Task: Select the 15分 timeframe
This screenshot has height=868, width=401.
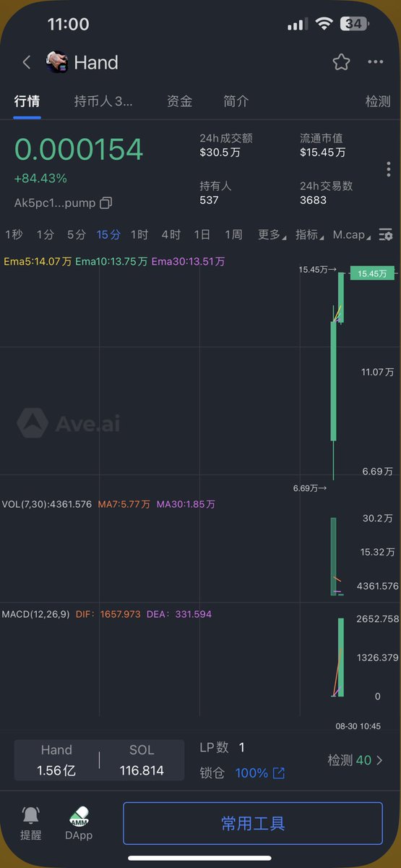Action: 108,234
